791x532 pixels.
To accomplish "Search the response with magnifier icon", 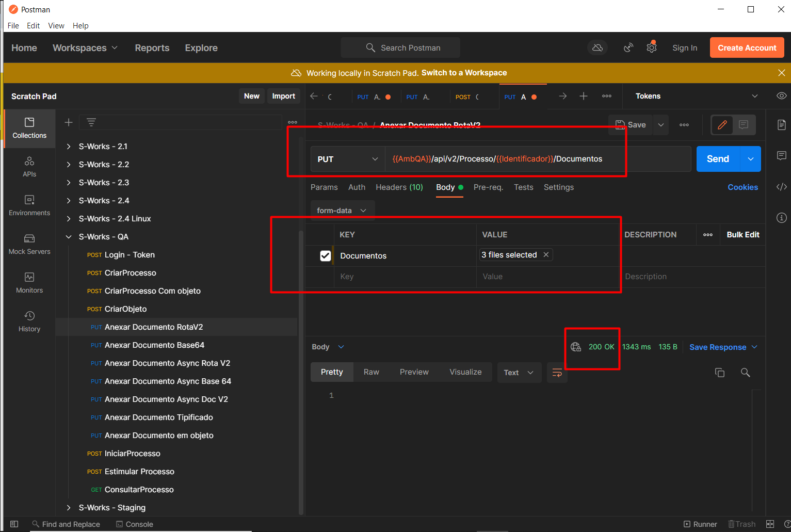I will point(746,373).
